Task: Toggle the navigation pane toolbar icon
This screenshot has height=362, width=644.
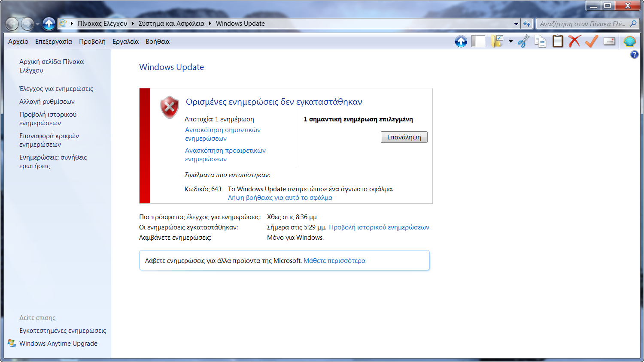Action: (x=478, y=41)
